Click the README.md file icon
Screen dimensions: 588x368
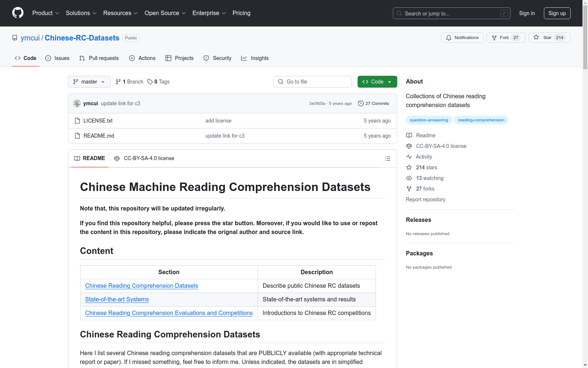[77, 136]
